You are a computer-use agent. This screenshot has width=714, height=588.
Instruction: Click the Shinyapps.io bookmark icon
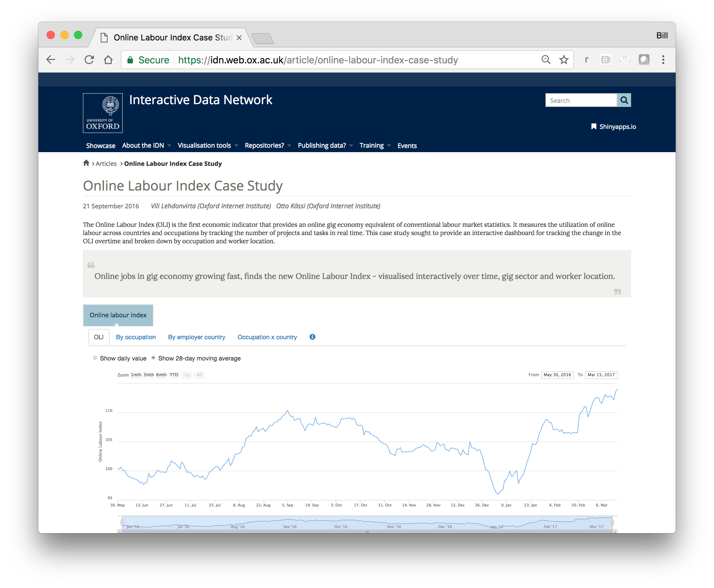[594, 126]
